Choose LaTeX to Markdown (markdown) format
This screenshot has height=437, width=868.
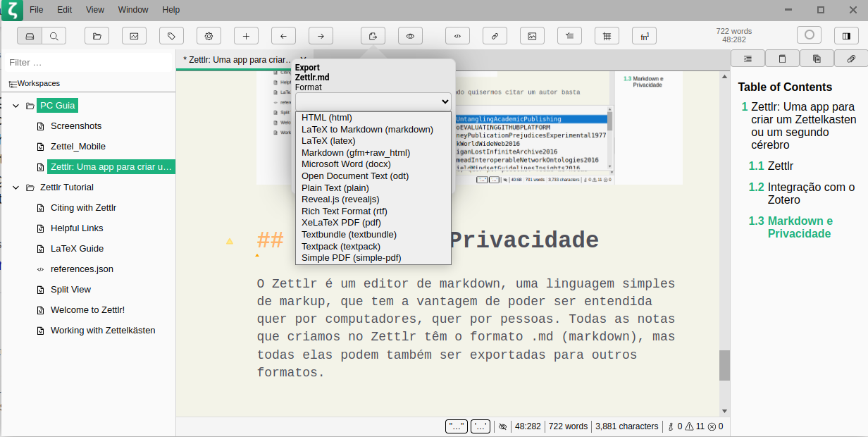373,130
